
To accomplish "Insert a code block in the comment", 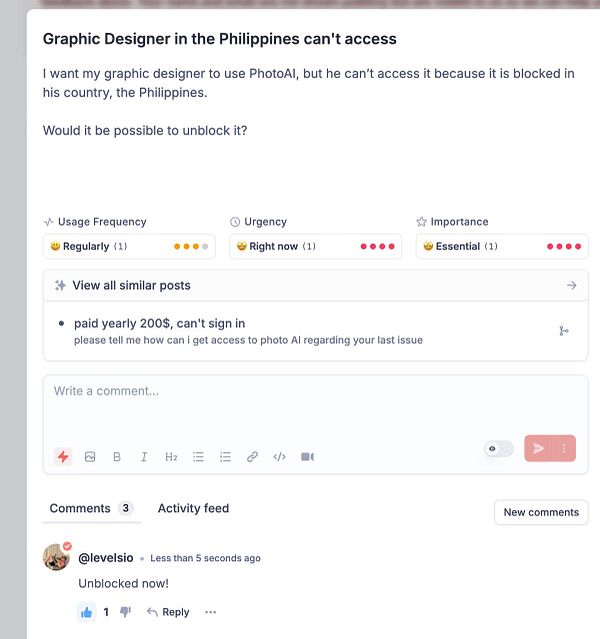I will click(x=280, y=457).
